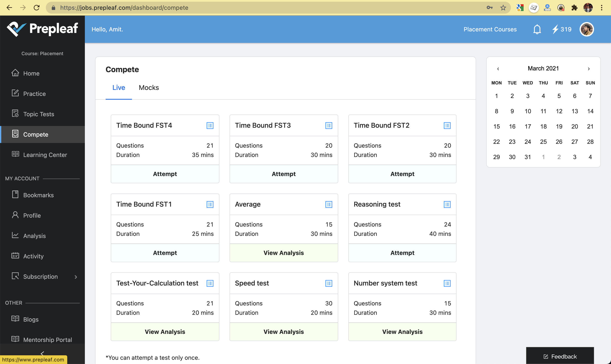This screenshot has width=611, height=364.
Task: Open the user profile avatar in header
Action: 586,29
